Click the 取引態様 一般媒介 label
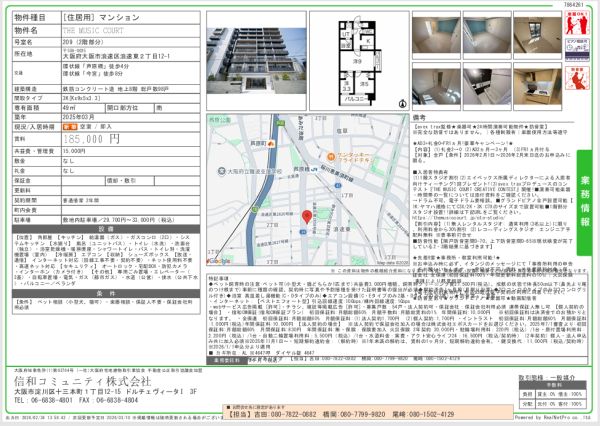Viewport: 600px width, 426px height. pos(547,377)
